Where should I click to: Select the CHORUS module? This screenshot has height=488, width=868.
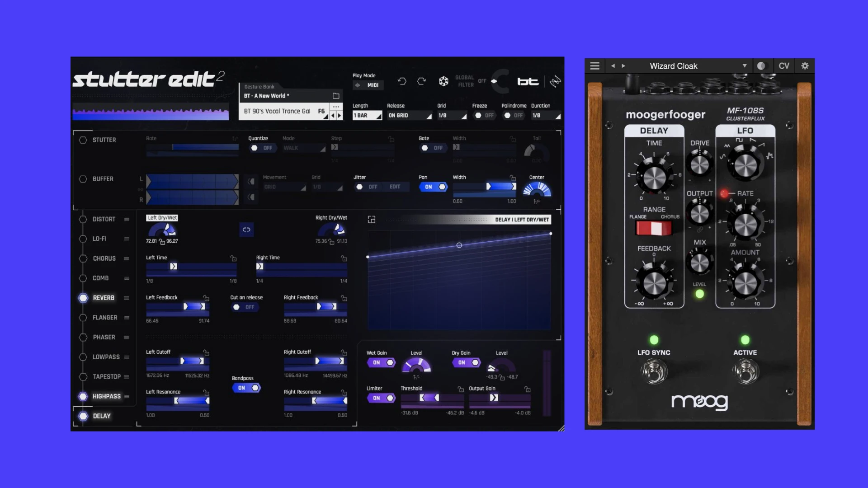pyautogui.click(x=104, y=259)
